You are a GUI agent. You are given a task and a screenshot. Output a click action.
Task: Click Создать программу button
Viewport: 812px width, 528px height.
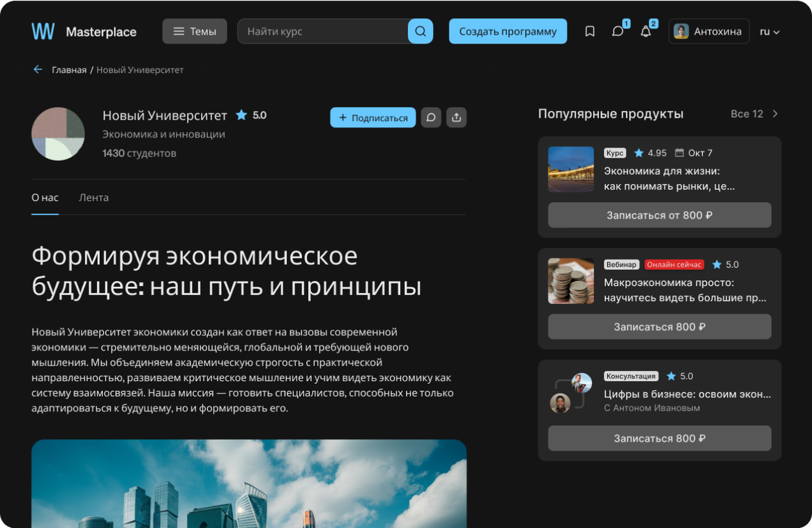click(507, 31)
